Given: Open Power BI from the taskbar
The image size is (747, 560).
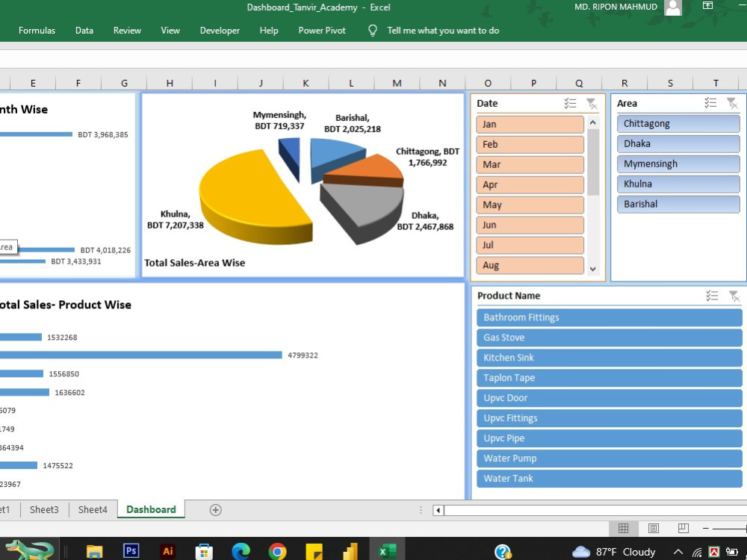Looking at the screenshot, I should click(x=350, y=552).
